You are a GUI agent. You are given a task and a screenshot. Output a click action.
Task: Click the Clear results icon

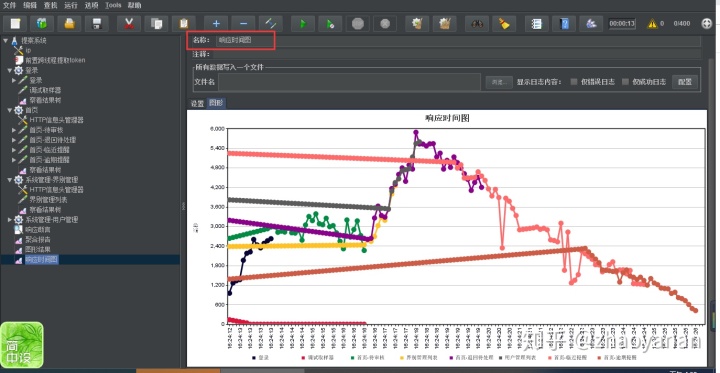tap(417, 23)
